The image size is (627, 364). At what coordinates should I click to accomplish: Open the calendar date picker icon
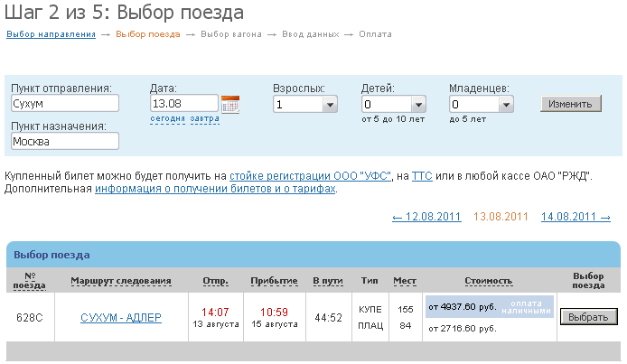coord(230,104)
